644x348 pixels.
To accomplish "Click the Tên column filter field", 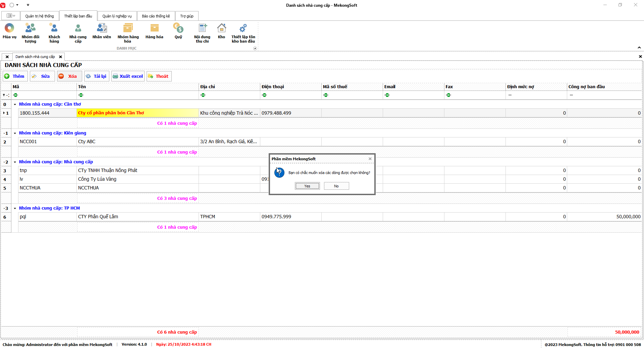I will coord(138,95).
